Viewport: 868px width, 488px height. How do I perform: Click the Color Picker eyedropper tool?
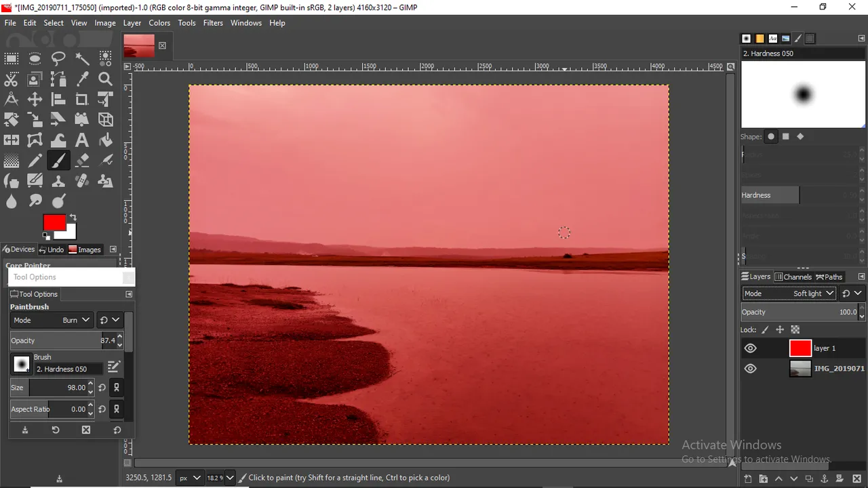[x=82, y=79]
